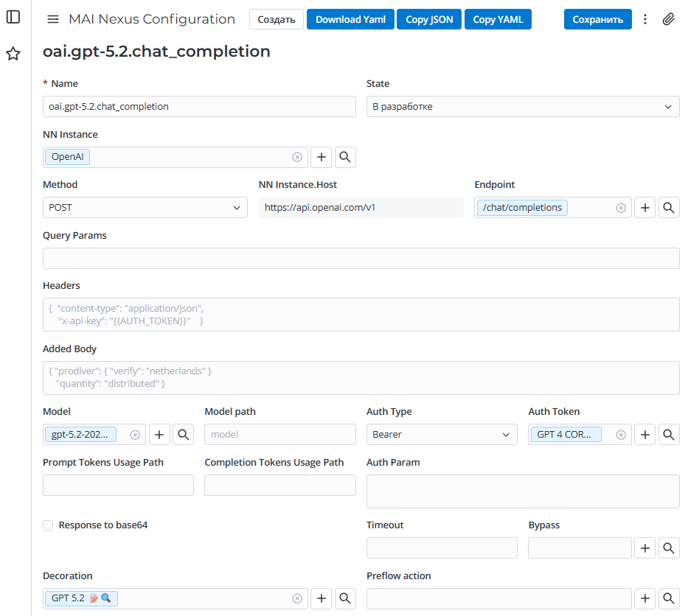This screenshot has height=616, width=688.
Task: Add a new Endpoint with plus
Action: pyautogui.click(x=645, y=208)
